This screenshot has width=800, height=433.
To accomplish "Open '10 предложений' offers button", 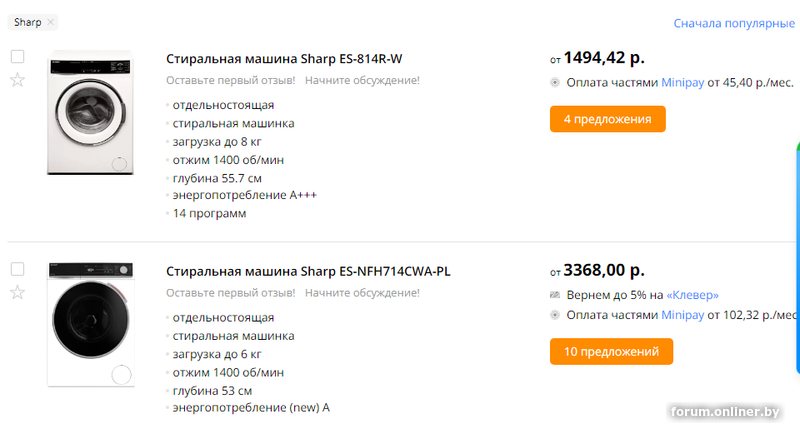I will [x=611, y=351].
